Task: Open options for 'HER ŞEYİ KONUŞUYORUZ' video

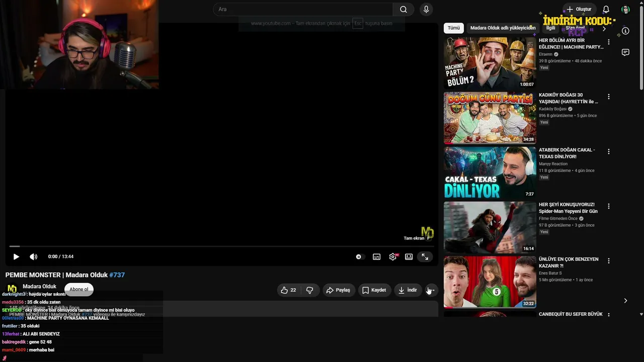Action: (609, 206)
